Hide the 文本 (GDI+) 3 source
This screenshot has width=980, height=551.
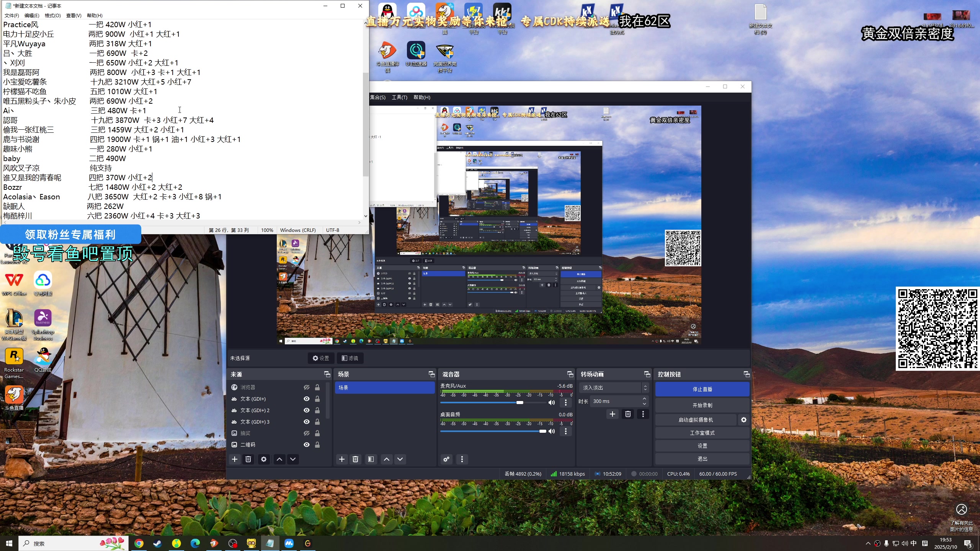tap(307, 422)
